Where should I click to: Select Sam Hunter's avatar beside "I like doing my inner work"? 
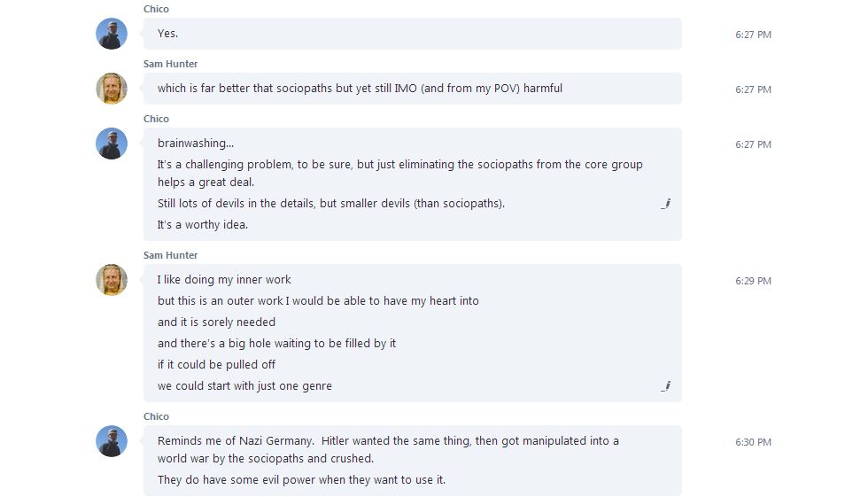coord(112,280)
